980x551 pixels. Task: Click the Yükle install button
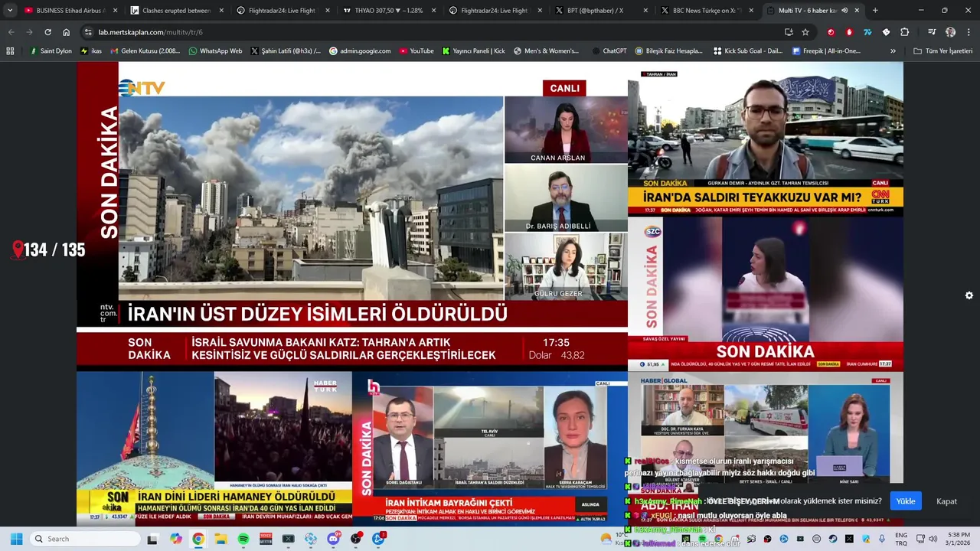tap(906, 501)
